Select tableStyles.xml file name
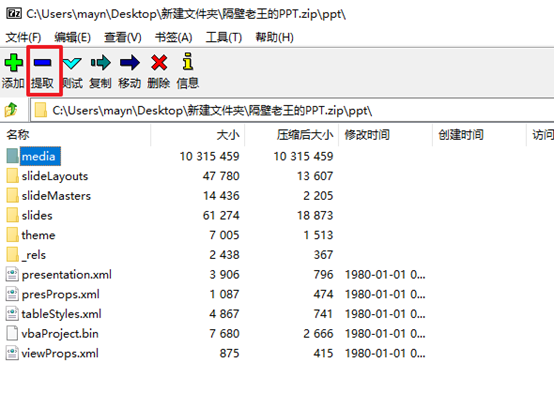This screenshot has height=408, width=554. click(61, 314)
